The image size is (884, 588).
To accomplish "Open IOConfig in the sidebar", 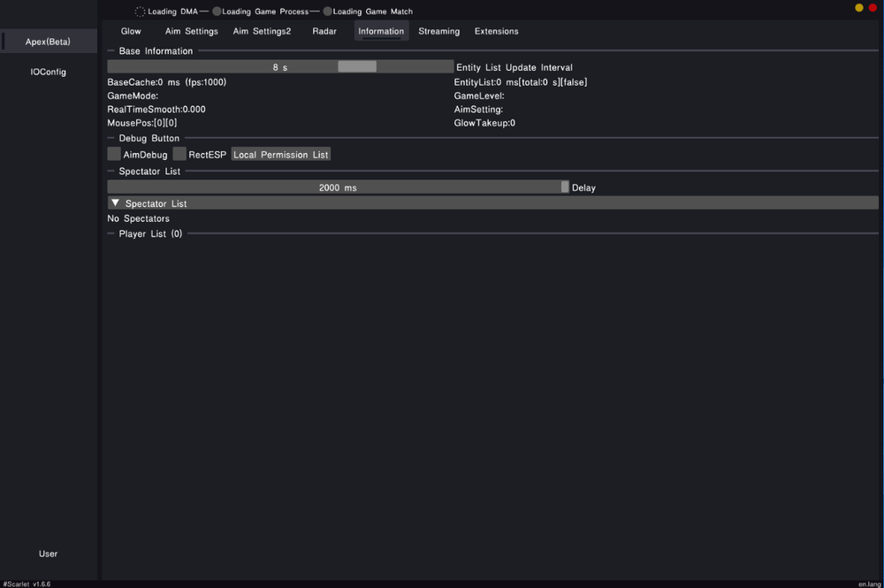I will [x=48, y=72].
